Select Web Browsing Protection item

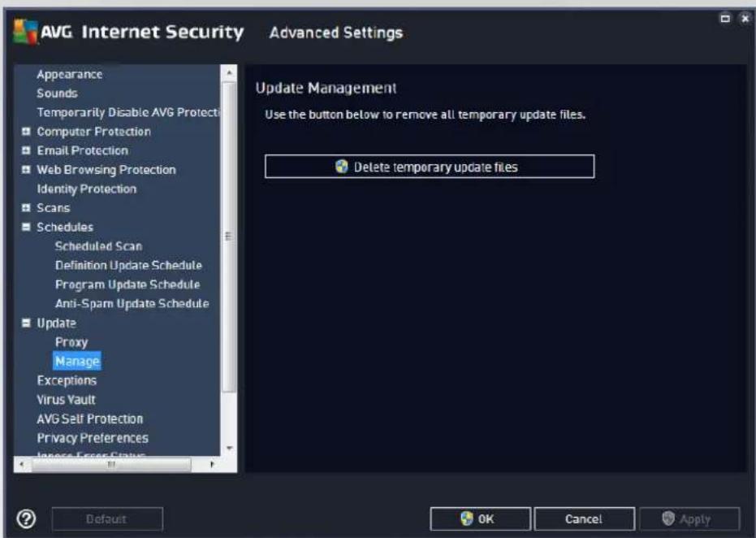click(x=106, y=170)
